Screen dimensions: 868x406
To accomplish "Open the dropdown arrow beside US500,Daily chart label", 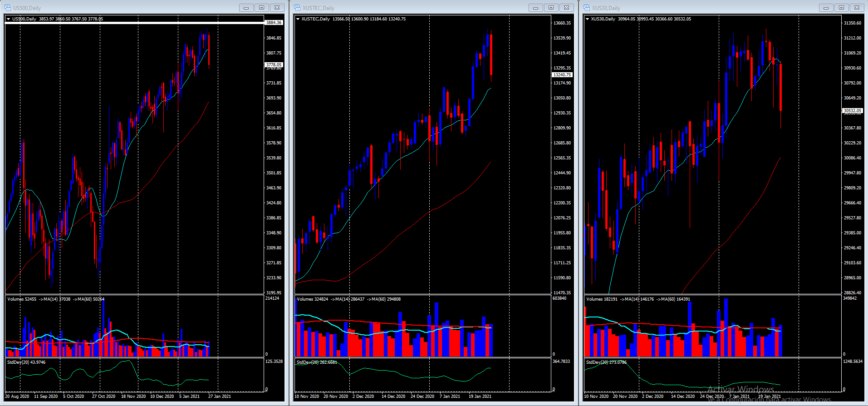I will point(8,19).
